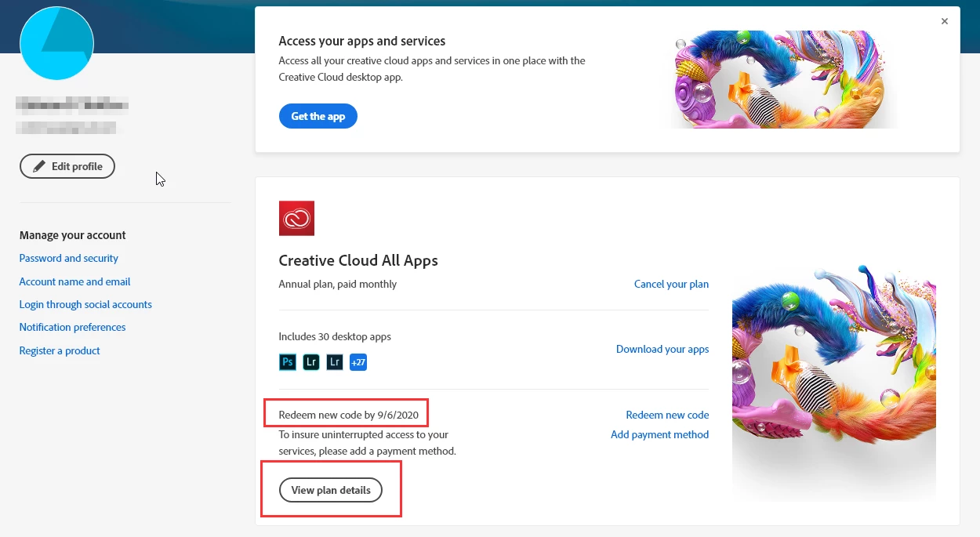Viewport: 980px width, 537px height.
Task: Click the second Lightroom icon beside +27
Action: click(x=335, y=362)
